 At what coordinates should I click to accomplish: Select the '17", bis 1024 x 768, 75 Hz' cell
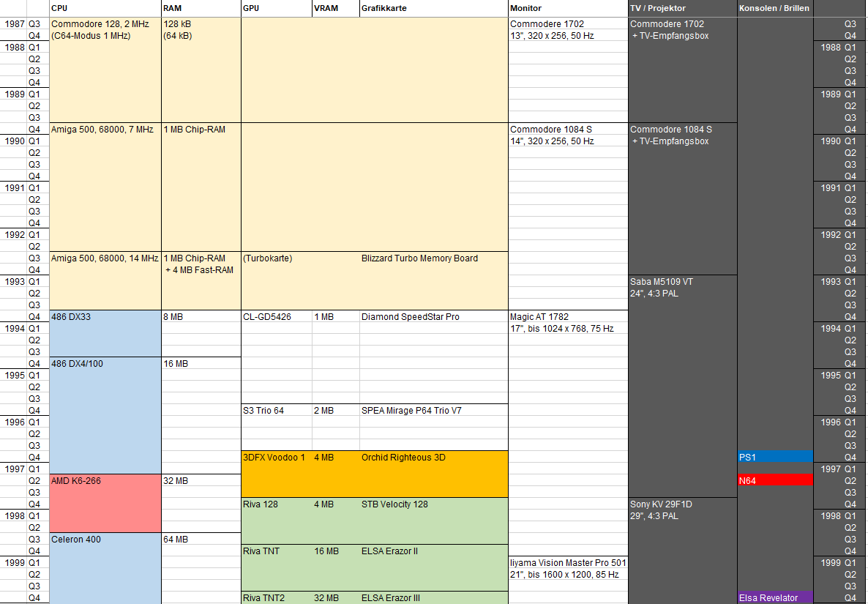(568, 328)
